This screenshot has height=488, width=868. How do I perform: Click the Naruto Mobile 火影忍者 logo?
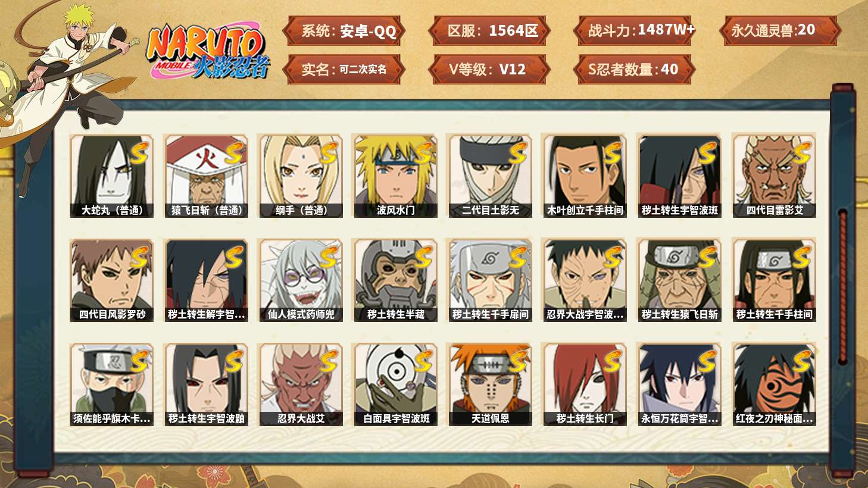point(208,51)
